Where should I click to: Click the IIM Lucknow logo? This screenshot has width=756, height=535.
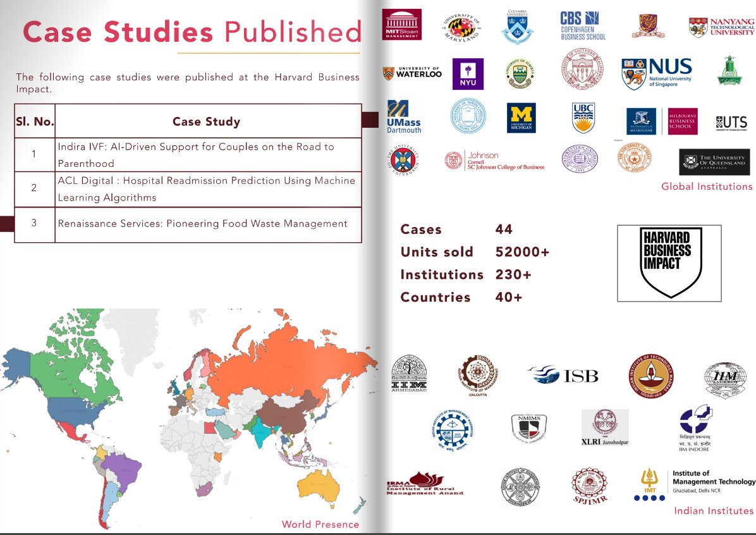(724, 379)
